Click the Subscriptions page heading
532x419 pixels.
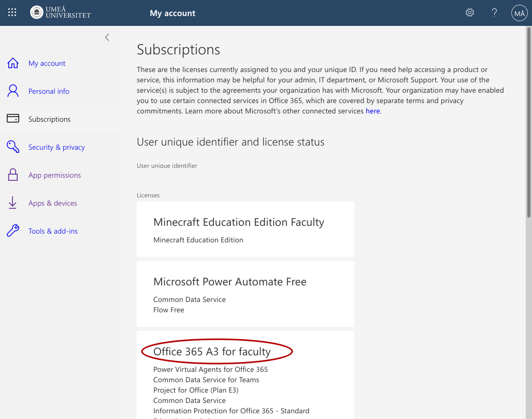pos(179,50)
